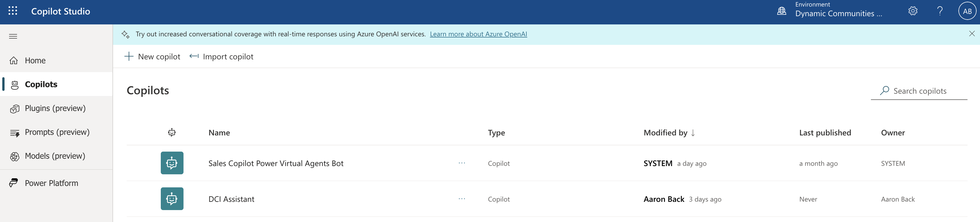Click the Power Platform logo icon

(x=14, y=183)
